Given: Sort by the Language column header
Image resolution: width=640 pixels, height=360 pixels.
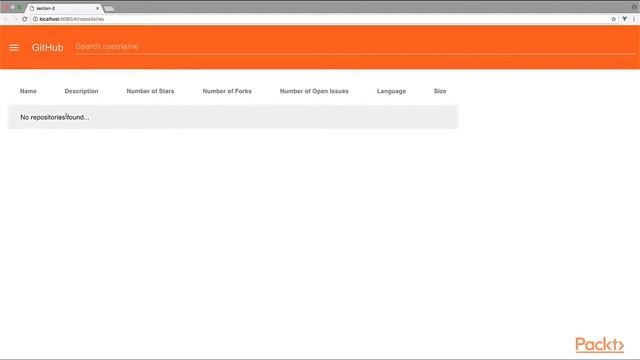Looking at the screenshot, I should pos(391,91).
